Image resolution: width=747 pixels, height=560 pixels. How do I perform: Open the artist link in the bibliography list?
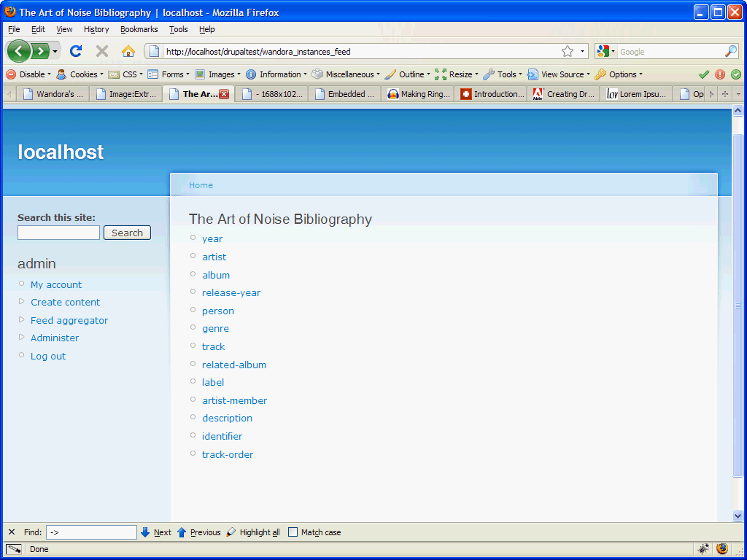click(214, 257)
